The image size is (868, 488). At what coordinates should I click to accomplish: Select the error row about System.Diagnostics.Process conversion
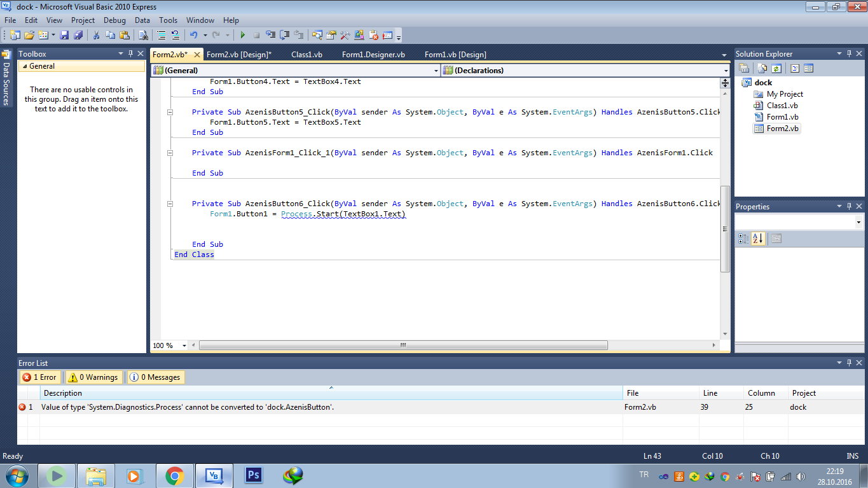(x=440, y=407)
